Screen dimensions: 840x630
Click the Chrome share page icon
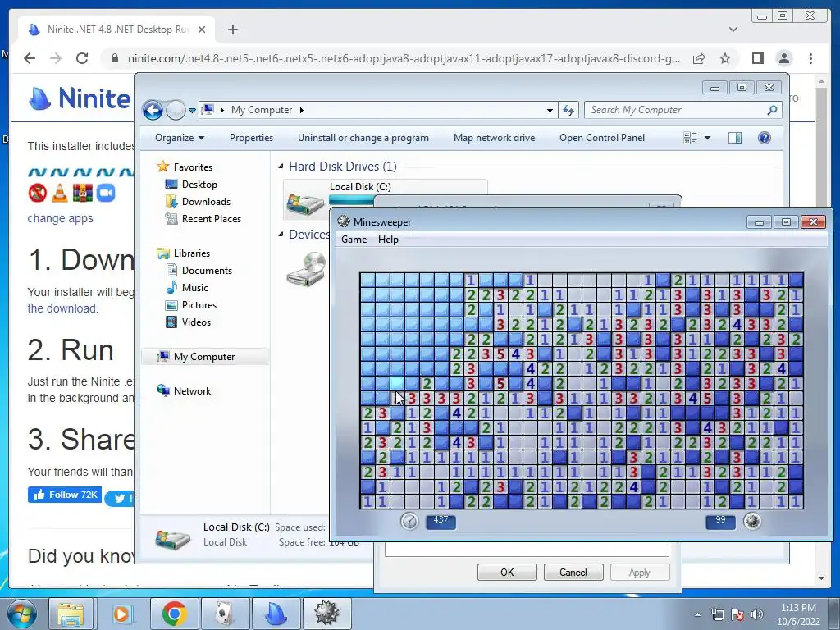[x=699, y=58]
